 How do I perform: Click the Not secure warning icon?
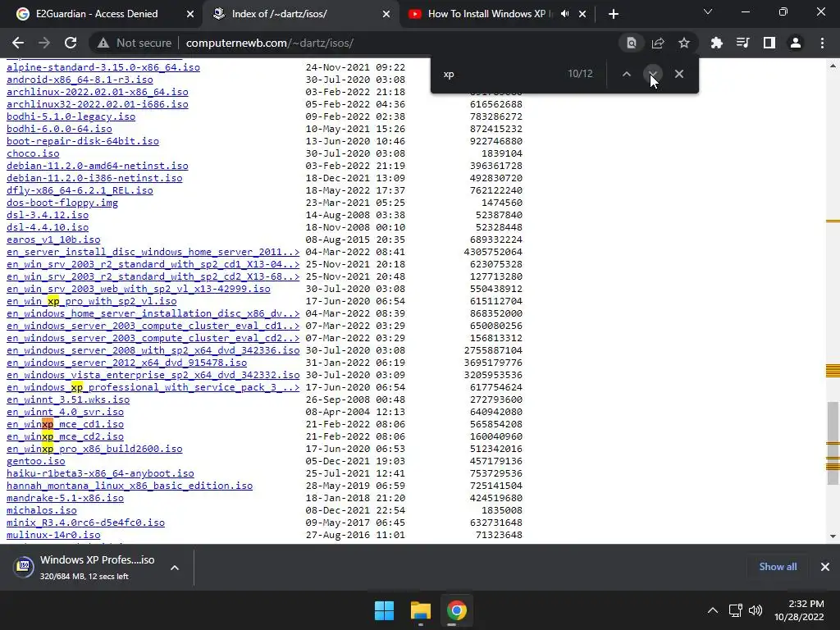click(x=103, y=43)
